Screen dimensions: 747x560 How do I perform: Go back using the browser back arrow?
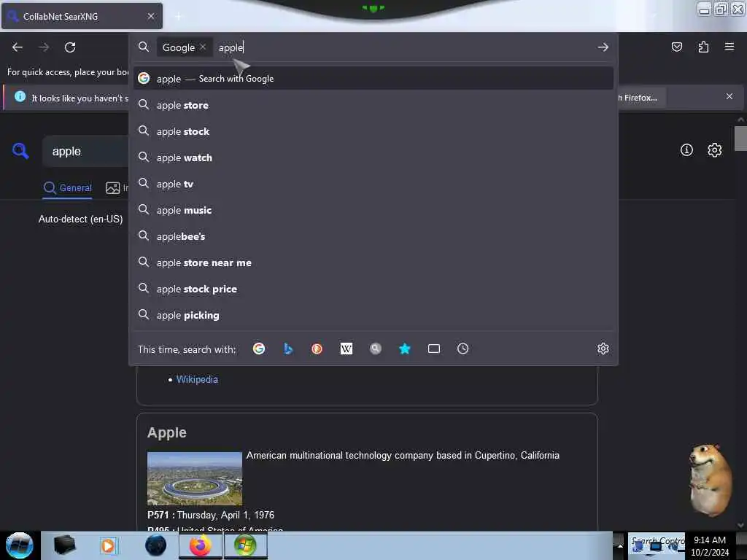click(18, 47)
